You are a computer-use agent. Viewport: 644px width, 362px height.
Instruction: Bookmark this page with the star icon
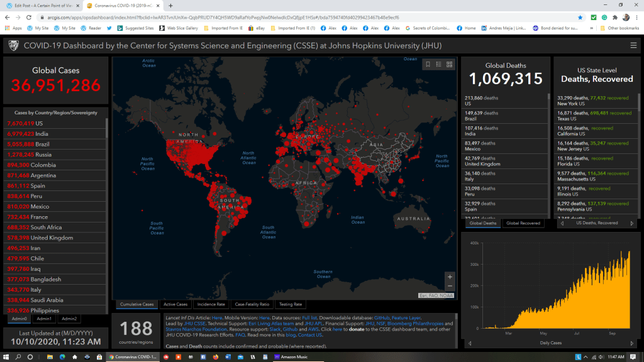click(x=579, y=17)
